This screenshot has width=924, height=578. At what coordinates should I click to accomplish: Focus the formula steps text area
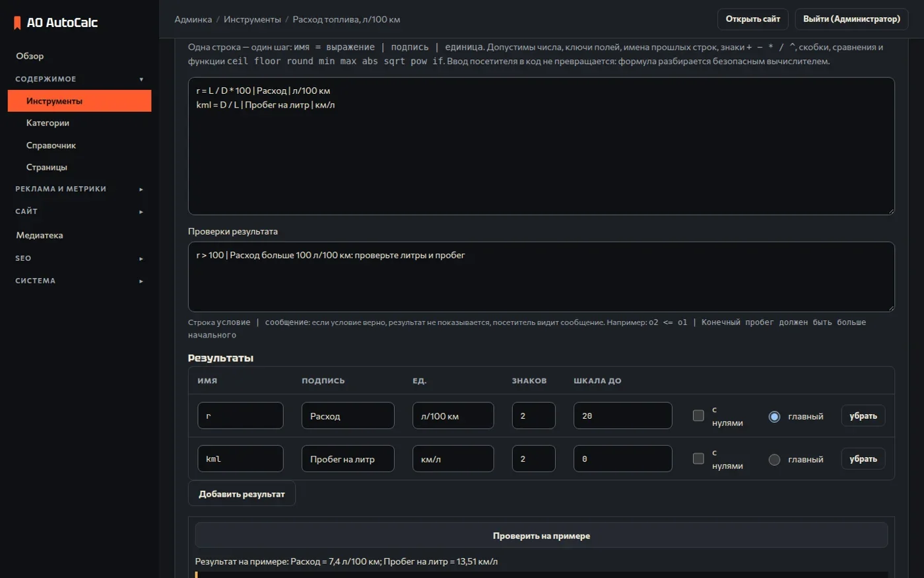541,146
